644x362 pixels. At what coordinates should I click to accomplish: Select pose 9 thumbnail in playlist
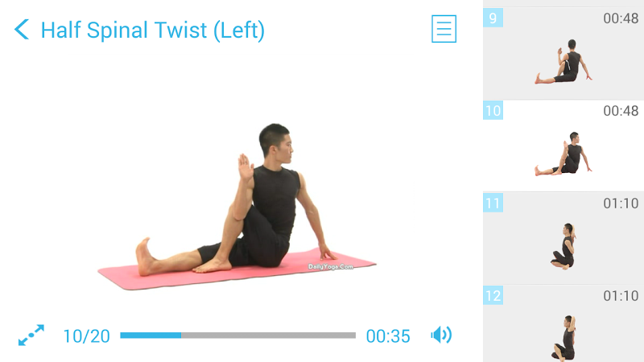(563, 53)
